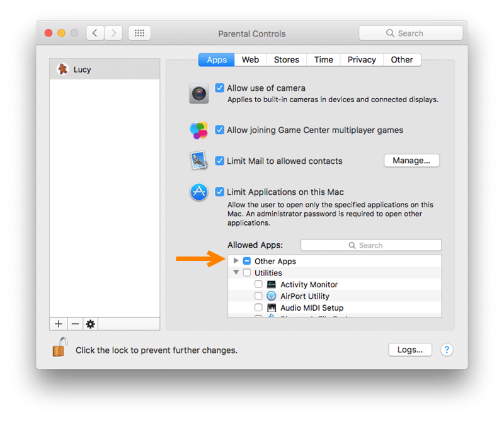Click the help question mark button
The image size is (504, 421).
pyautogui.click(x=446, y=350)
